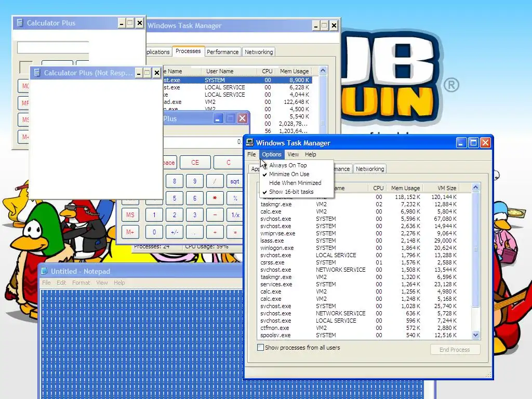
Task: Click calculator digit 2 button
Action: tap(175, 215)
